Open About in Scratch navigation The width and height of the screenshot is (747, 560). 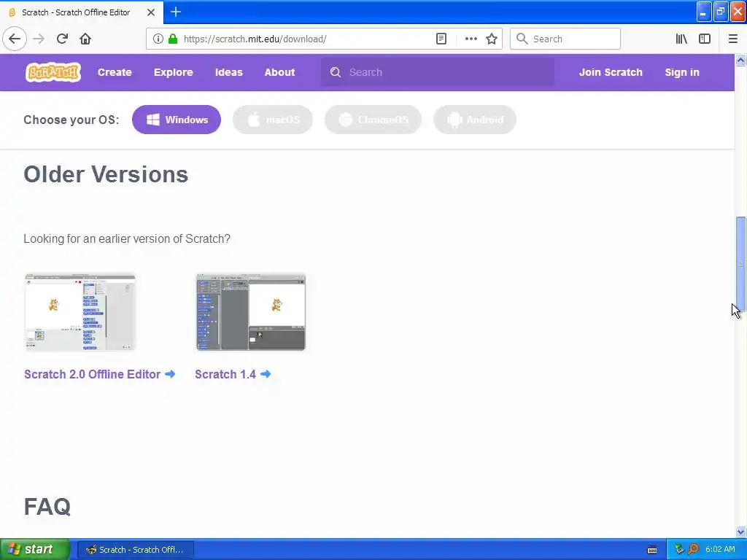click(279, 72)
